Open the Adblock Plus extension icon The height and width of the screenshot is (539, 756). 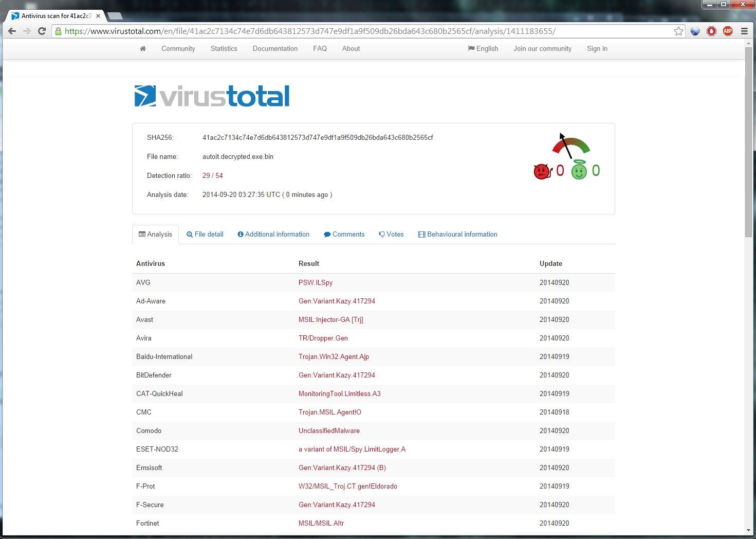728,31
